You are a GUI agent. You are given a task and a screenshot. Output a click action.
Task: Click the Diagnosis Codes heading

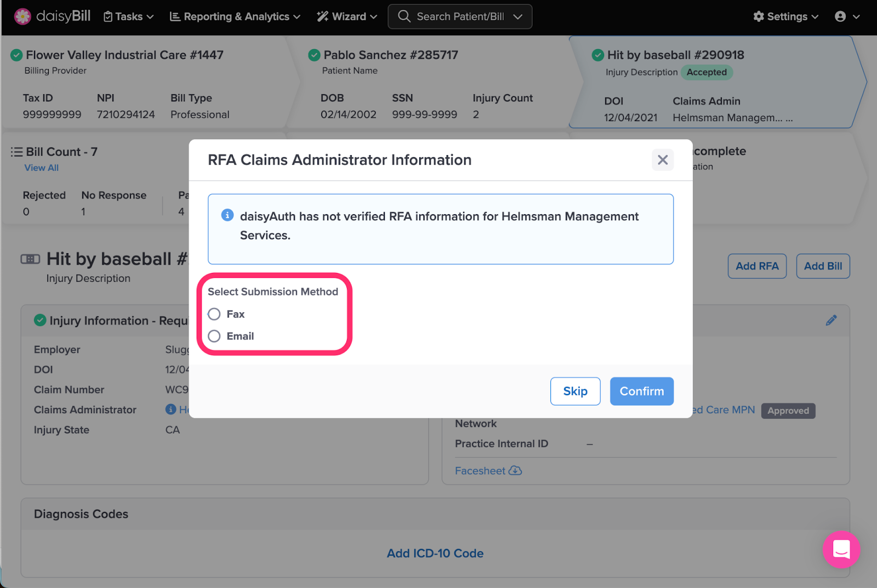point(81,514)
